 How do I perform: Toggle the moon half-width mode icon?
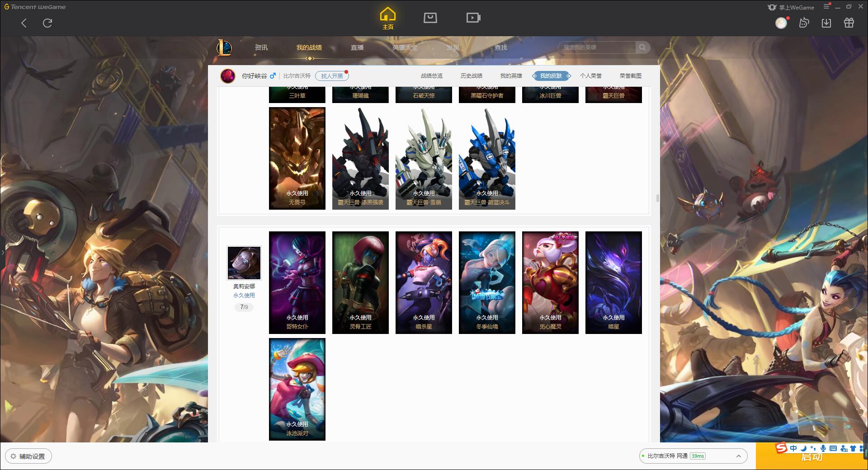tap(803, 448)
